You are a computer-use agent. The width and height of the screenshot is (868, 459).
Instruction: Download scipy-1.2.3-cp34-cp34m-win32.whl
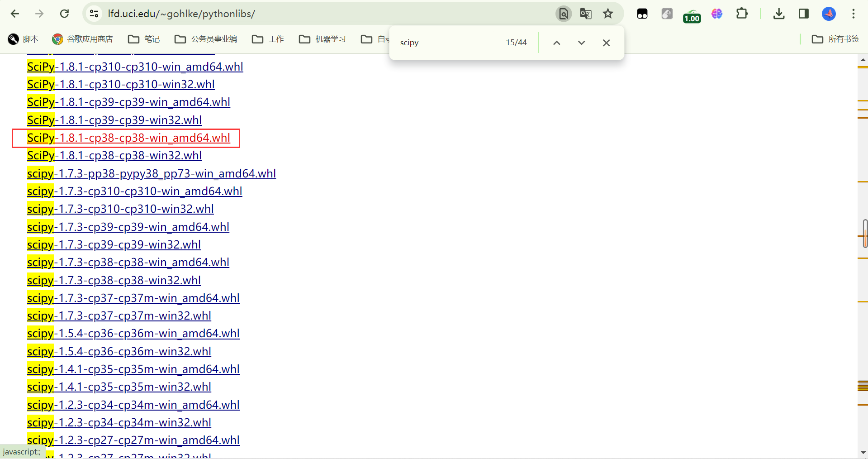click(119, 422)
